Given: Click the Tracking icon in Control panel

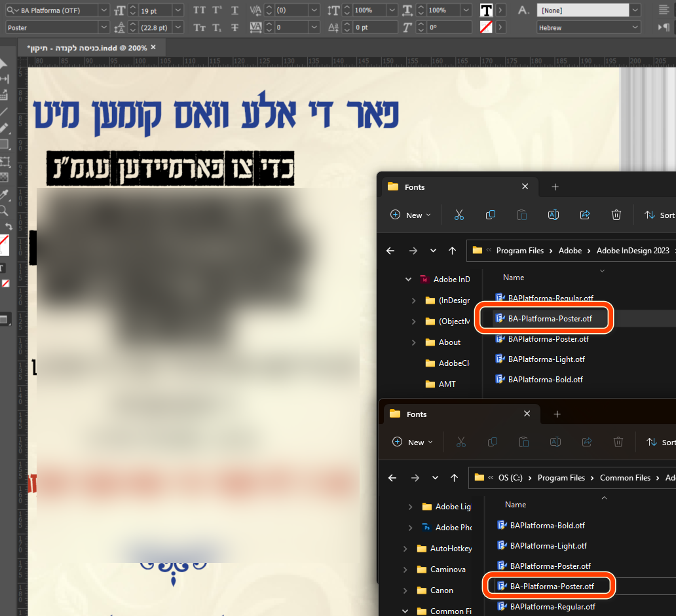Looking at the screenshot, I should tap(255, 27).
